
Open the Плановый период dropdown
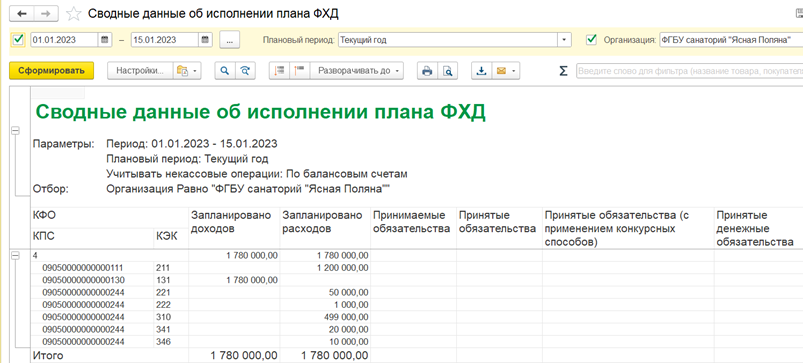coord(564,39)
